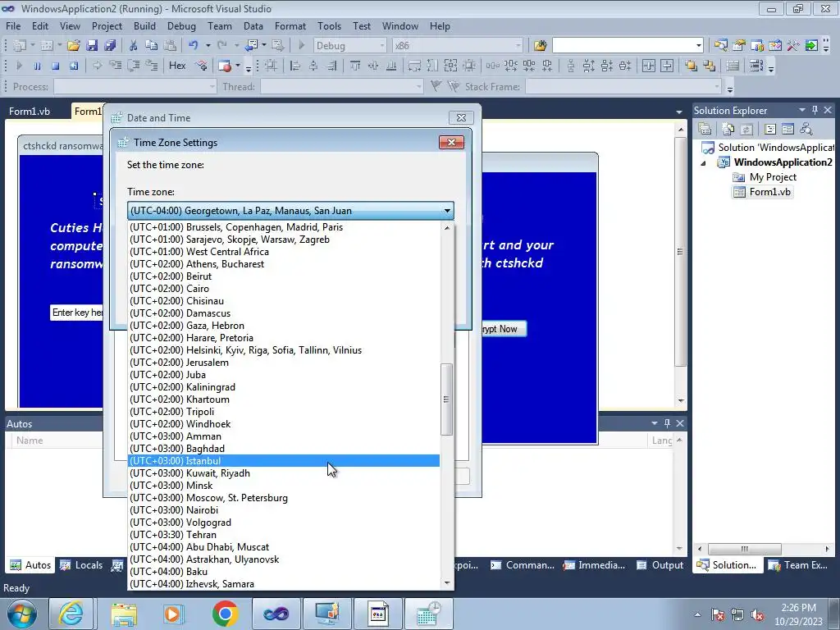Open the File menu
The width and height of the screenshot is (840, 630).
pos(13,25)
